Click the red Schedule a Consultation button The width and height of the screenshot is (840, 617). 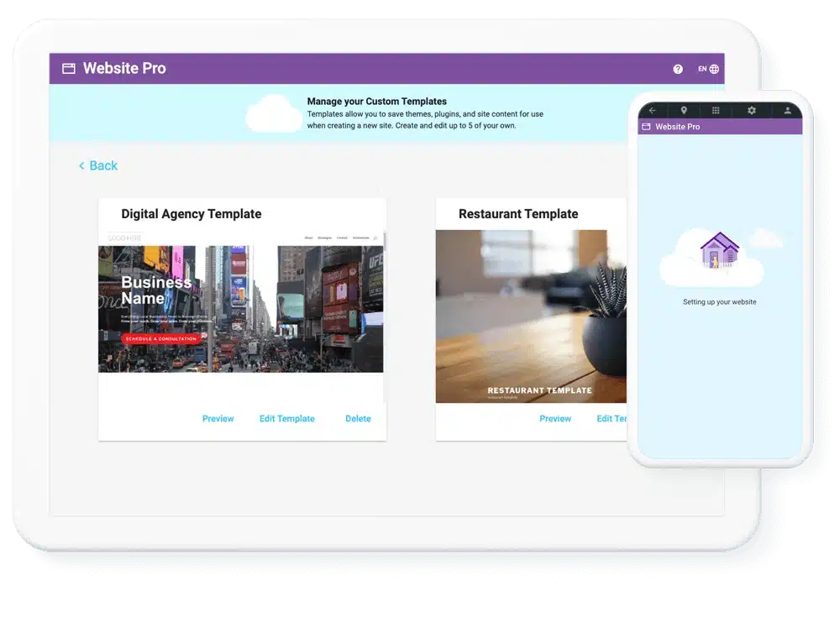[161, 338]
